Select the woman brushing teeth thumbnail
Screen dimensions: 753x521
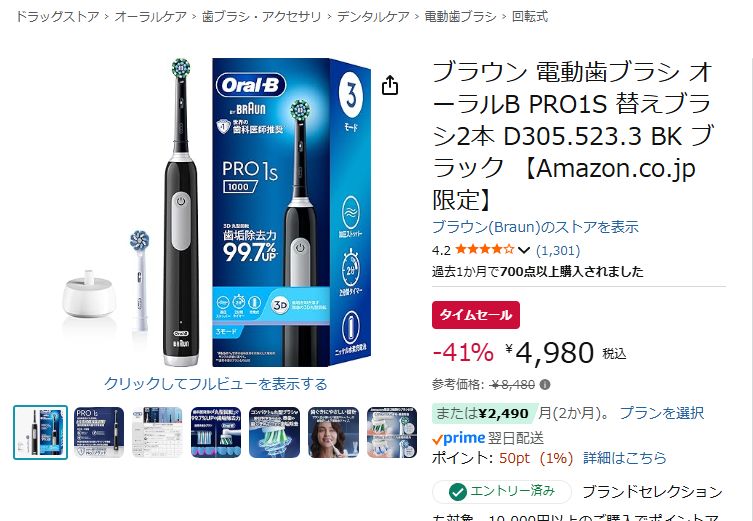tap(333, 432)
